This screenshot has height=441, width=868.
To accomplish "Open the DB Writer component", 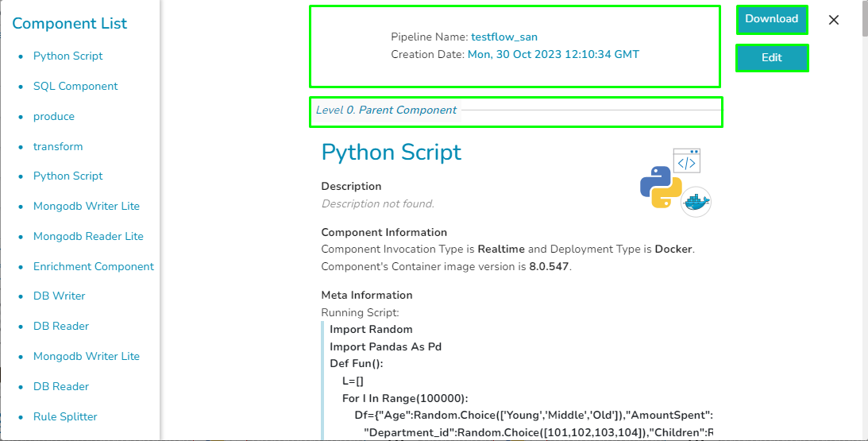I will pos(60,296).
